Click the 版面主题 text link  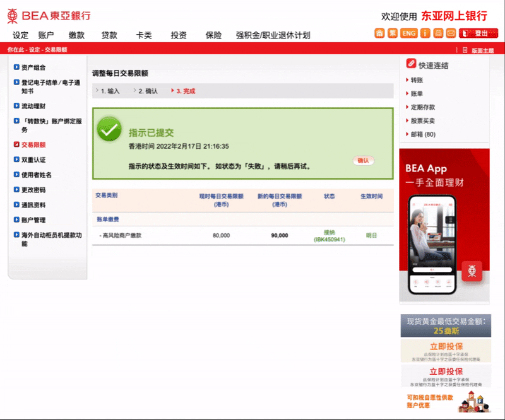(x=482, y=50)
